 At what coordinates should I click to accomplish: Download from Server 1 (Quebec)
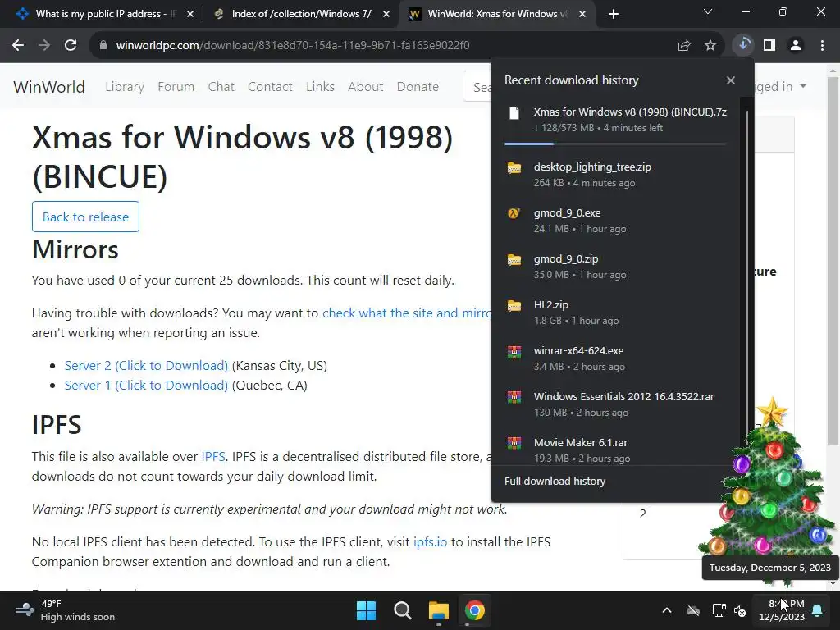point(146,386)
